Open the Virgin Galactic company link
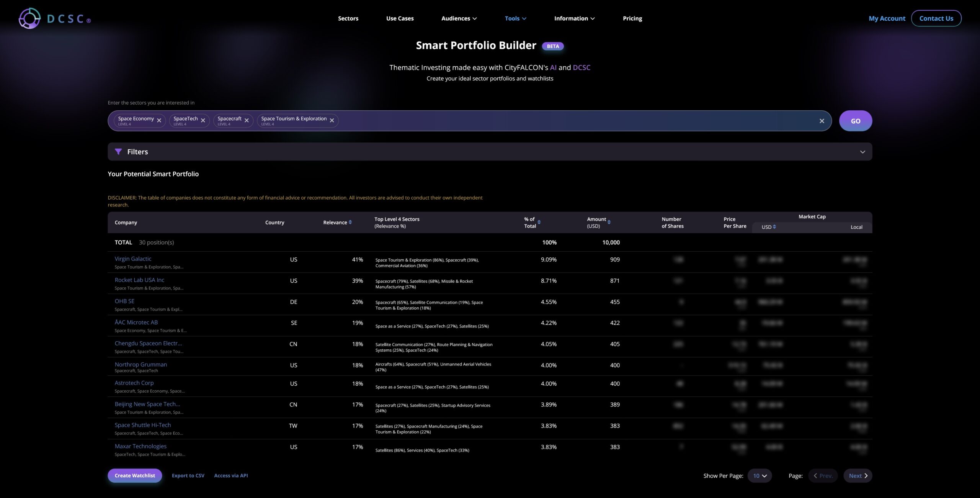The width and height of the screenshot is (980, 498). click(x=133, y=259)
